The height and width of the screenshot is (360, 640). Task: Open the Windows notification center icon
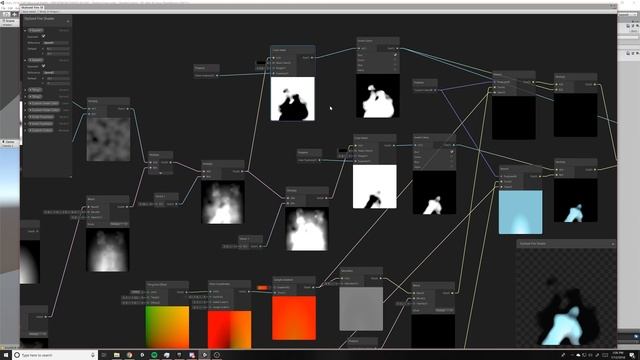click(632, 355)
